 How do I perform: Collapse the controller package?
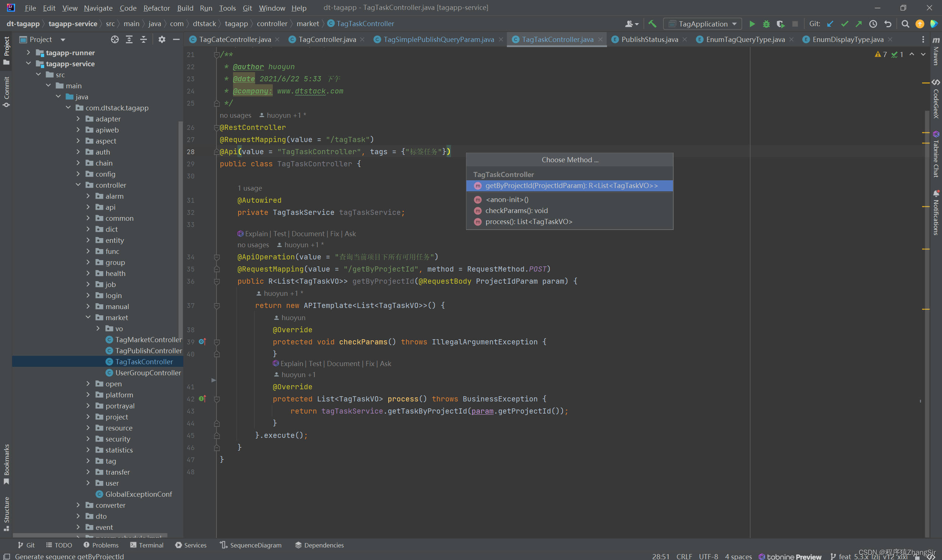pos(78,185)
